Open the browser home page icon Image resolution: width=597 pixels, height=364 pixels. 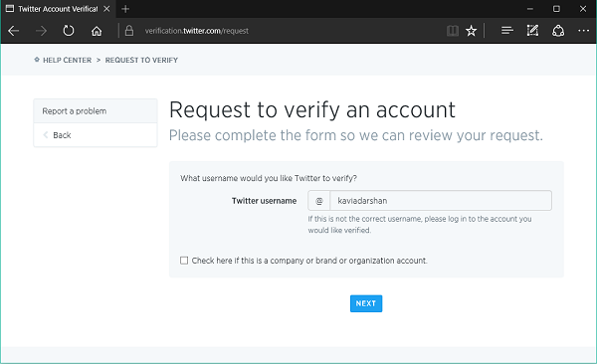[97, 31]
